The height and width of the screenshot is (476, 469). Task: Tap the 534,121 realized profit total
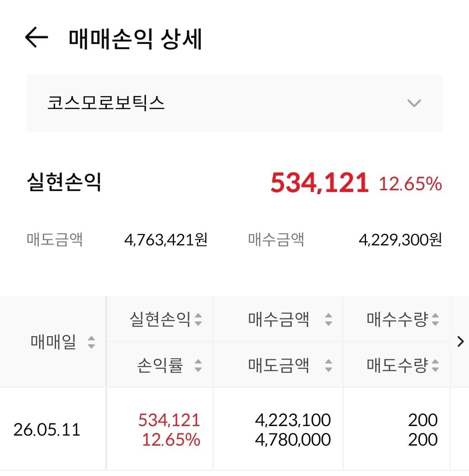click(319, 183)
